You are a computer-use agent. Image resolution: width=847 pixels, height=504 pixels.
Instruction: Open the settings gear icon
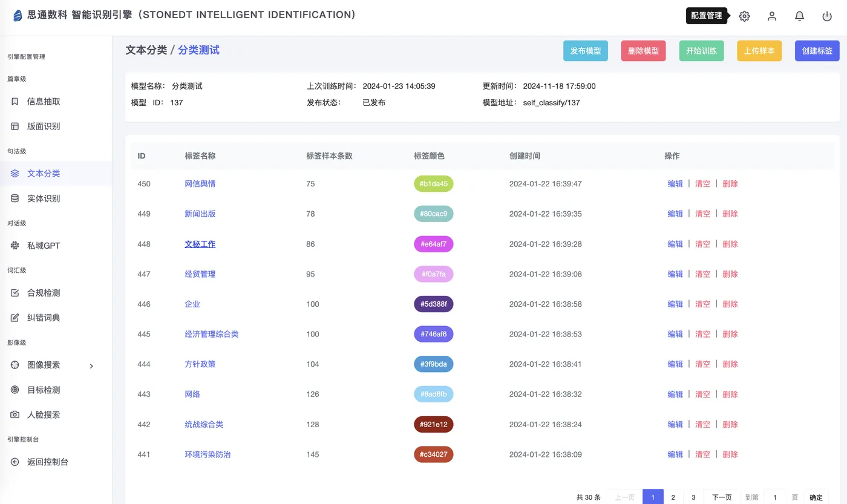pyautogui.click(x=744, y=16)
